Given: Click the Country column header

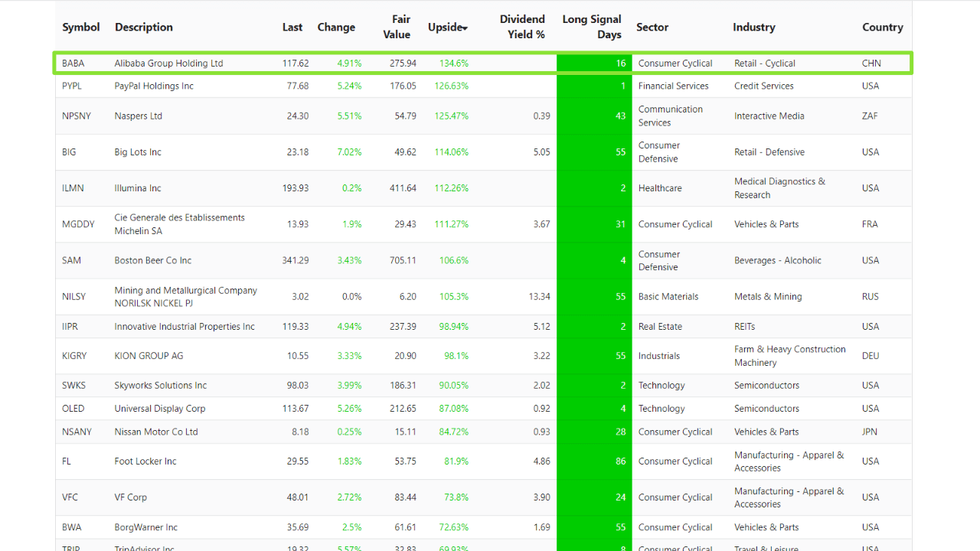Looking at the screenshot, I should (x=882, y=28).
